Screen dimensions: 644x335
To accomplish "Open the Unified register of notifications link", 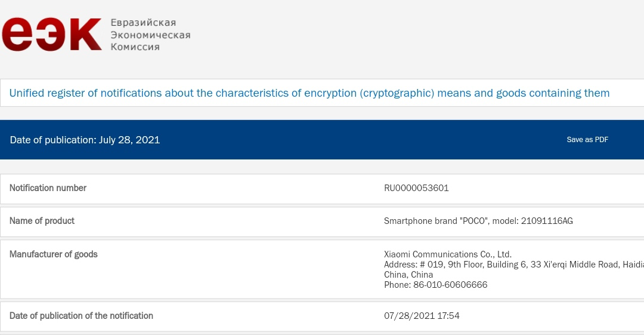I will pyautogui.click(x=309, y=93).
